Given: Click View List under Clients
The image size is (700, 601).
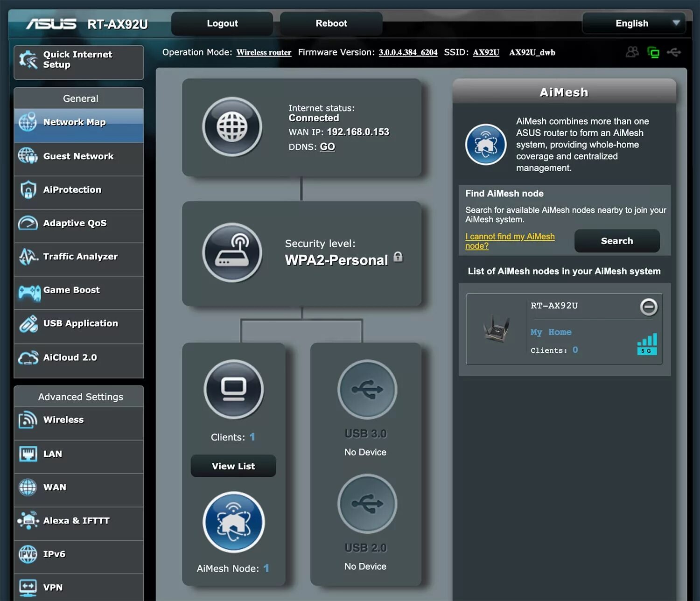Looking at the screenshot, I should coord(233,466).
